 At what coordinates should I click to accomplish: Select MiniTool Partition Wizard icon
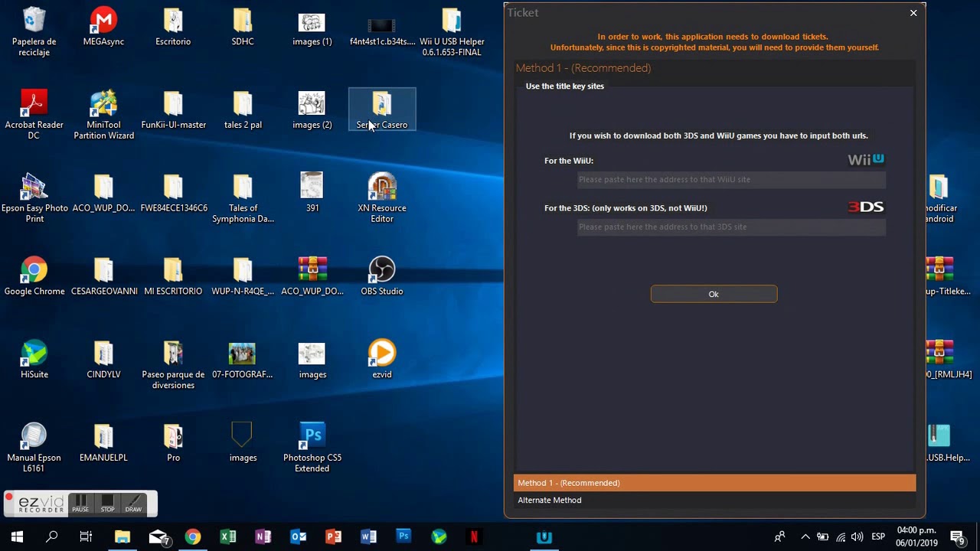103,116
